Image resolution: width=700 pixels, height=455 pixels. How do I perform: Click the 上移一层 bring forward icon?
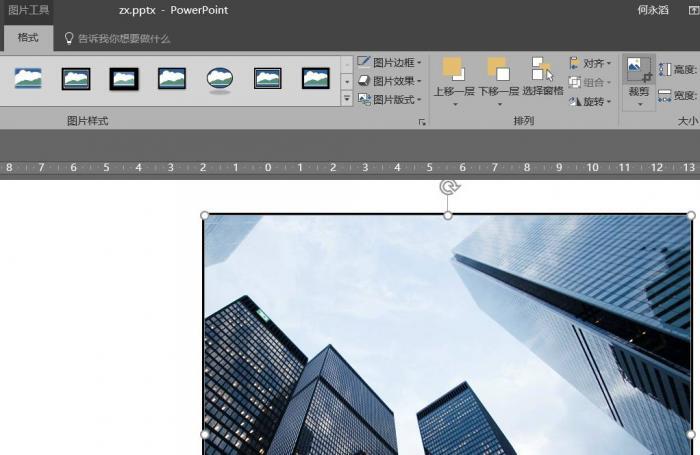point(454,69)
